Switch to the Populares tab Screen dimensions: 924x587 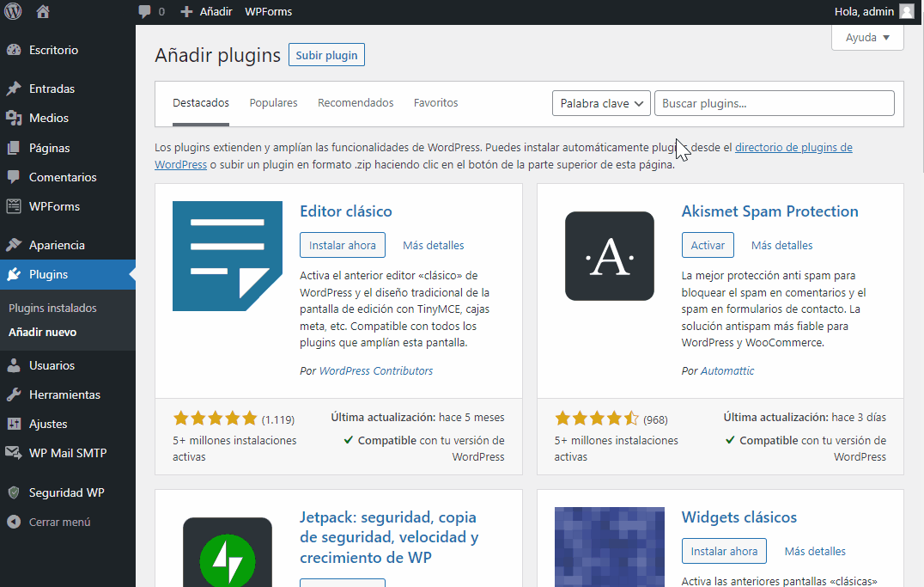273,103
